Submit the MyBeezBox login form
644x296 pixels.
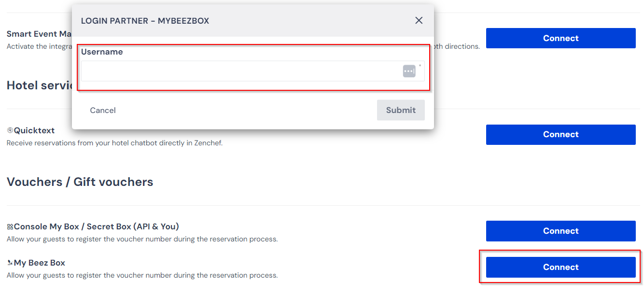pos(401,110)
